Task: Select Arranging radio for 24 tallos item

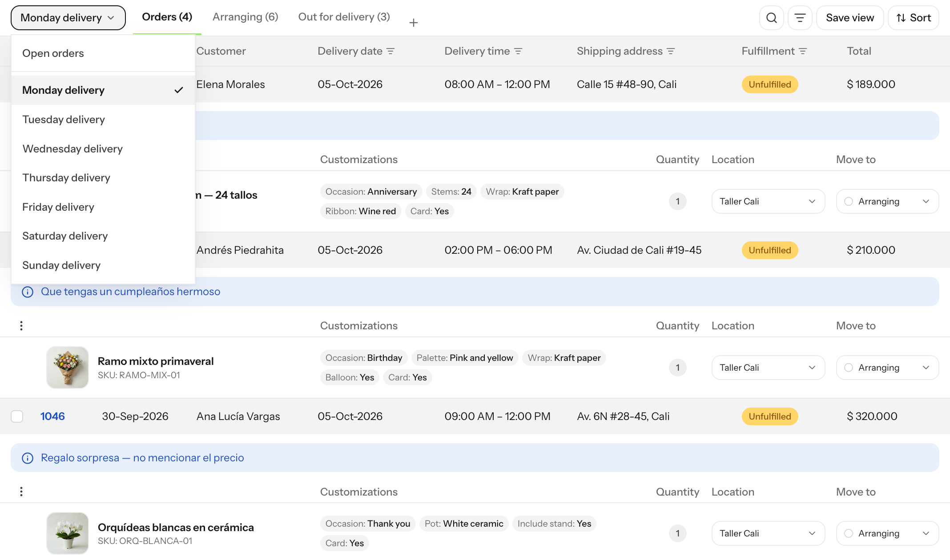Action: tap(849, 201)
